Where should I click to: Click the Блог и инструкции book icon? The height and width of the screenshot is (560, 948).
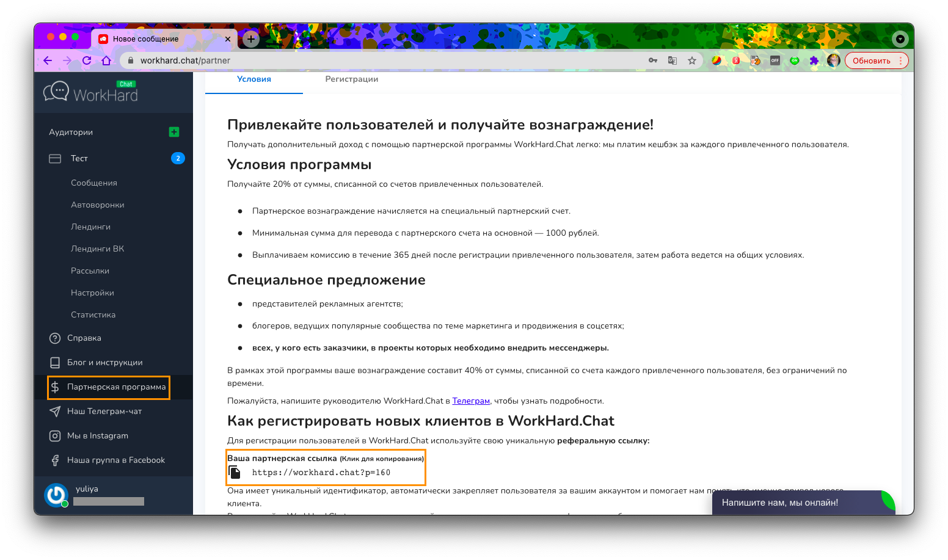55,362
